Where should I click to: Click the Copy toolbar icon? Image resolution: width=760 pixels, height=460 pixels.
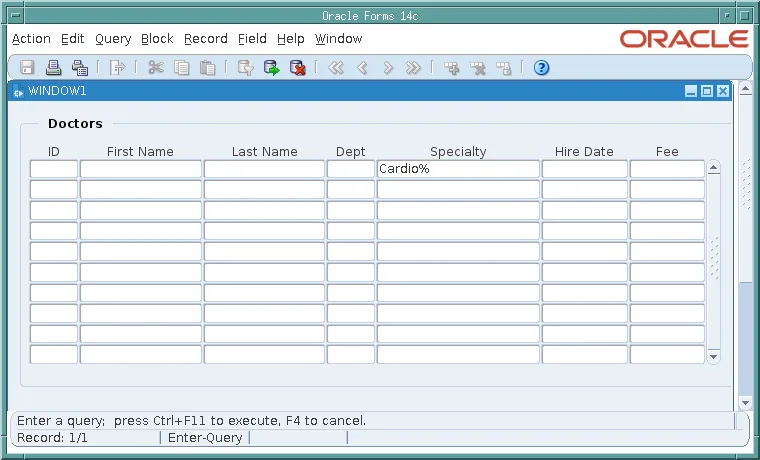(x=182, y=67)
